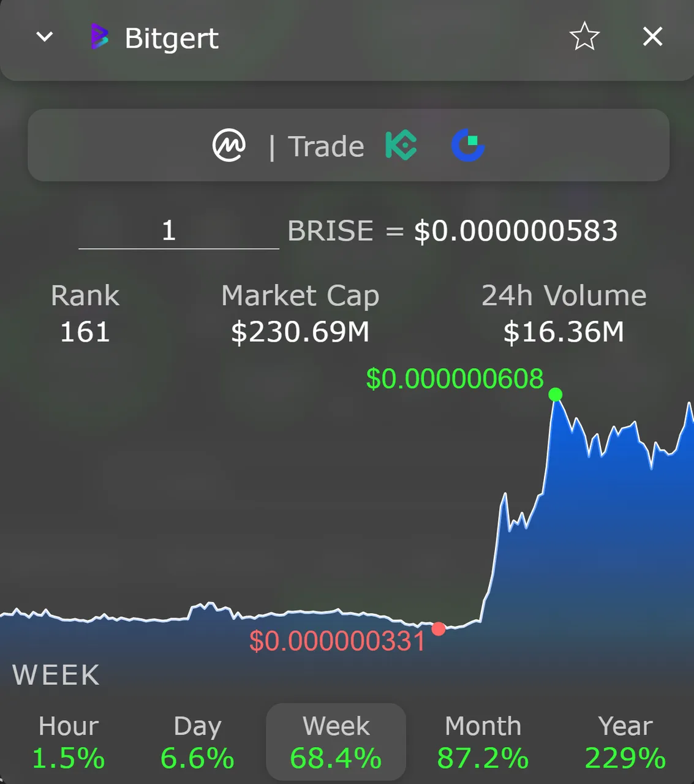
Task: Select the Week timeframe tab
Action: 336,742
